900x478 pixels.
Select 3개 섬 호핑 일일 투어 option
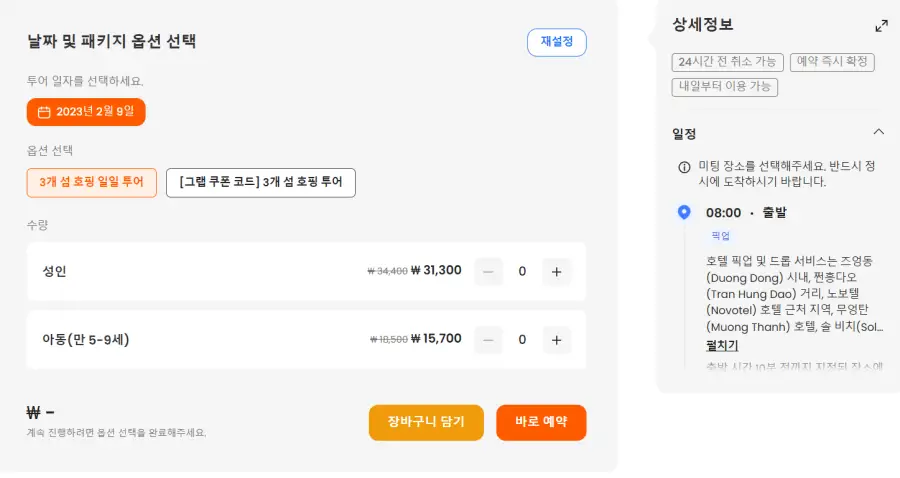(92, 183)
